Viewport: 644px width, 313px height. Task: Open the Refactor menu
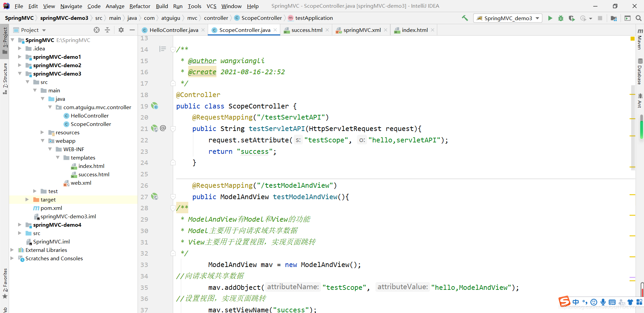click(140, 6)
